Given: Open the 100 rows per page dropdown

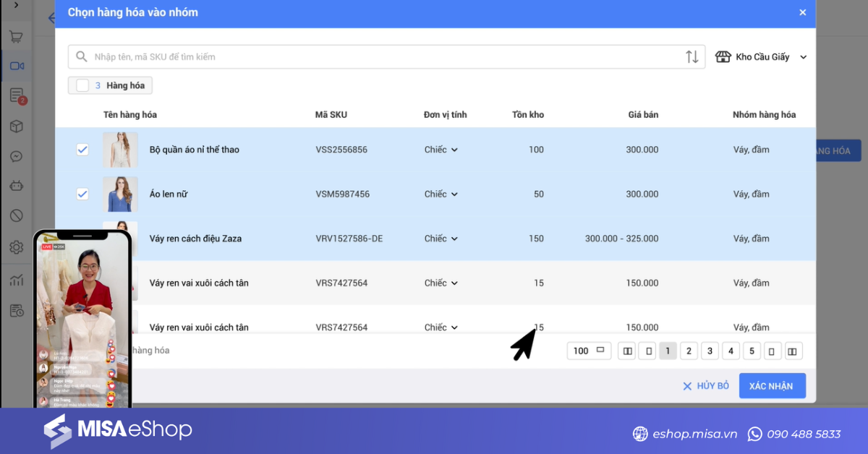Looking at the screenshot, I should pos(590,351).
